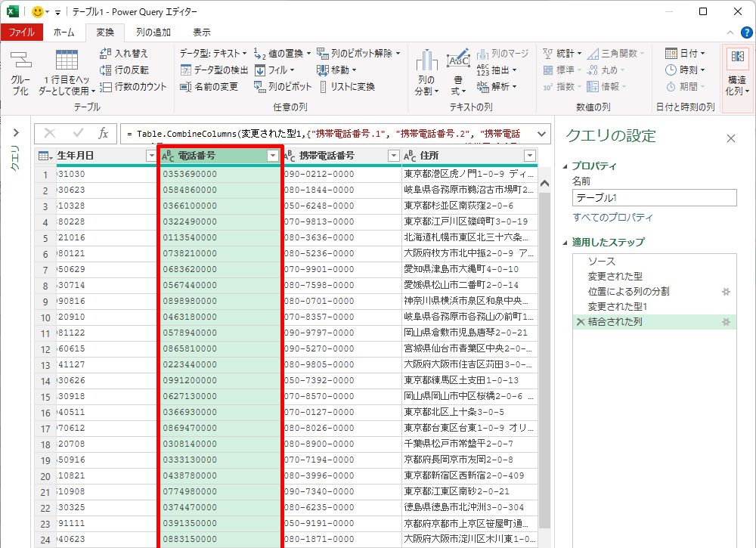The image size is (756, 548).
Task: Select the 変更された型 applied step
Action: 615,276
